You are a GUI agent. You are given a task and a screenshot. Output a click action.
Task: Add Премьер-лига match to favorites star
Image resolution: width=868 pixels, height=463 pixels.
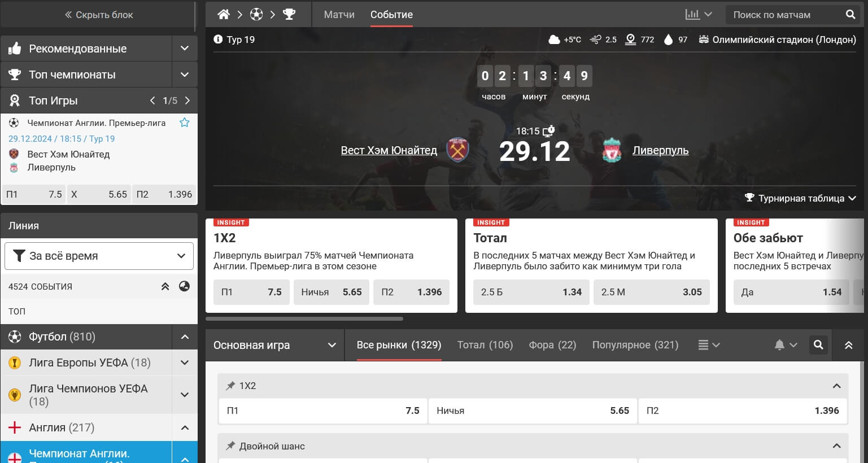(x=184, y=123)
